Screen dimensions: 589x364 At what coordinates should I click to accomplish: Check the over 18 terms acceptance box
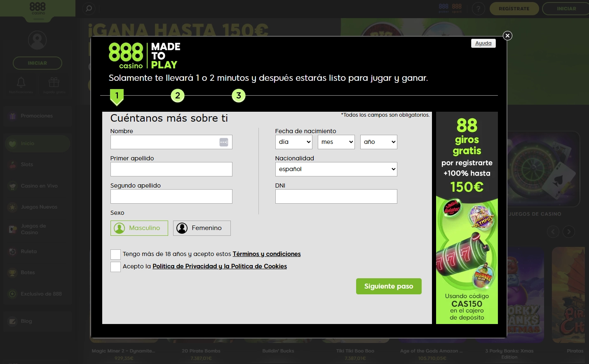click(115, 254)
